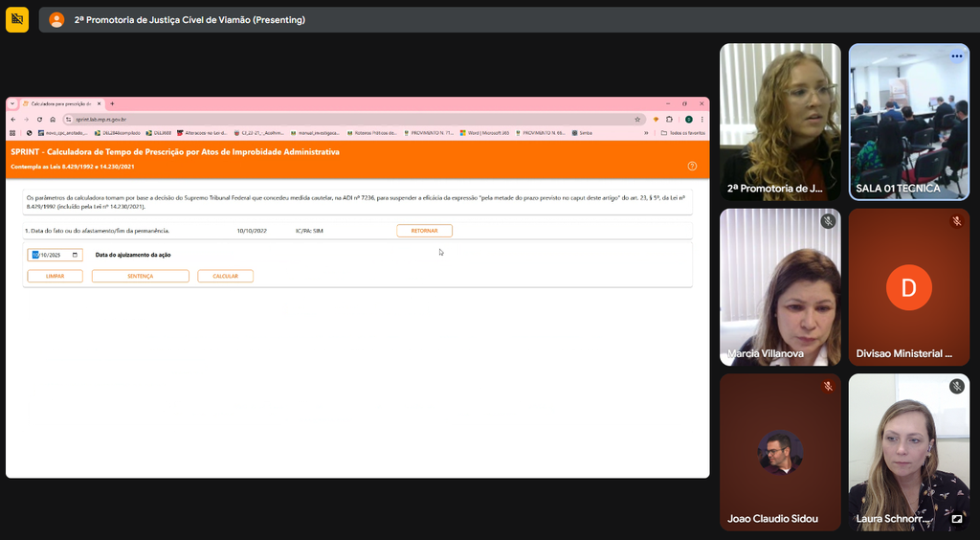
Task: Open the calendar picker in the date field
Action: click(x=76, y=255)
